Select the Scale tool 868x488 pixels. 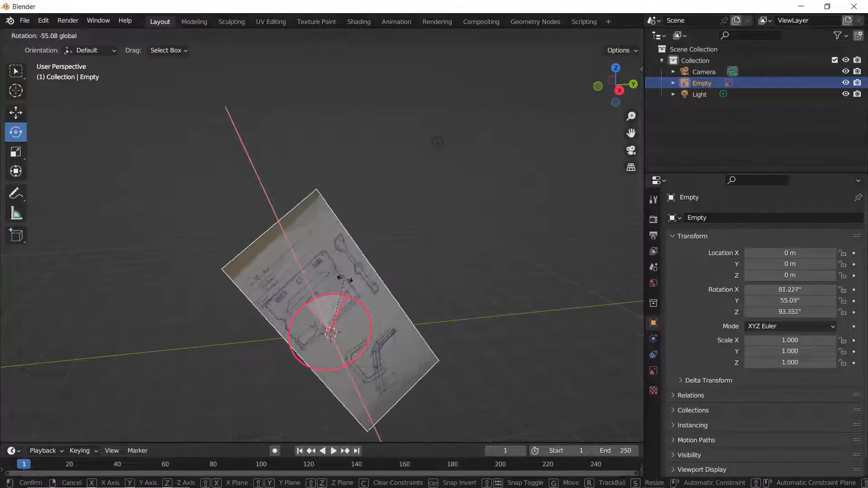click(x=16, y=152)
